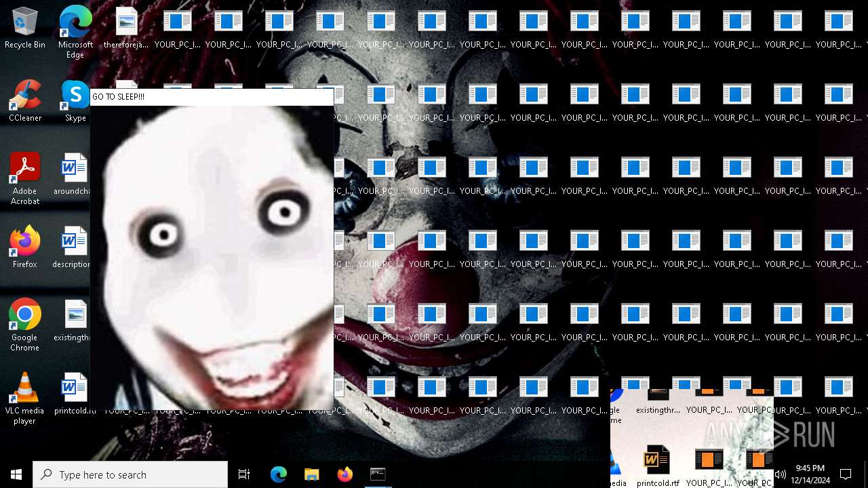This screenshot has width=868, height=488.
Task: Click the creepy face image in popup
Action: click(x=212, y=258)
